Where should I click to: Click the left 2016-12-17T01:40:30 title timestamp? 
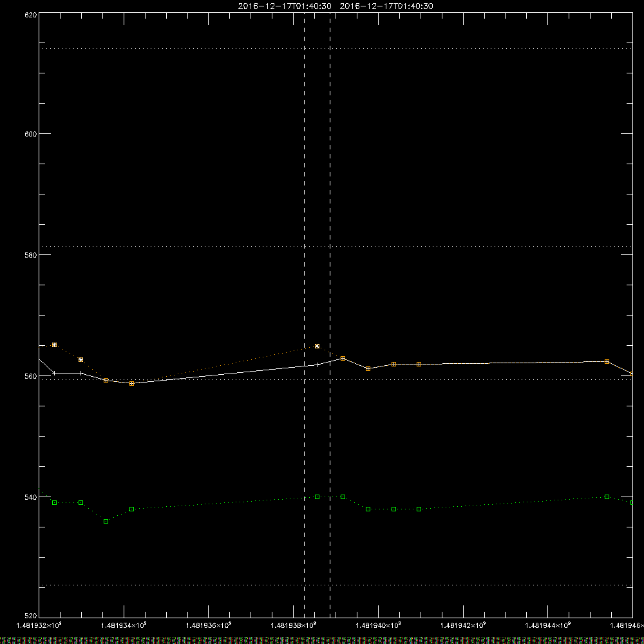click(x=285, y=6)
